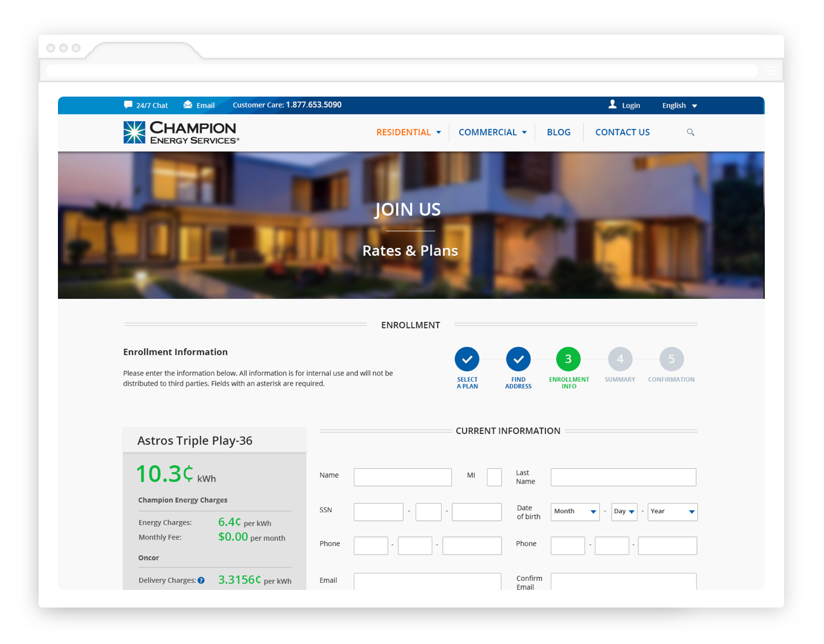Expand the Residential menu arrow

coord(439,133)
